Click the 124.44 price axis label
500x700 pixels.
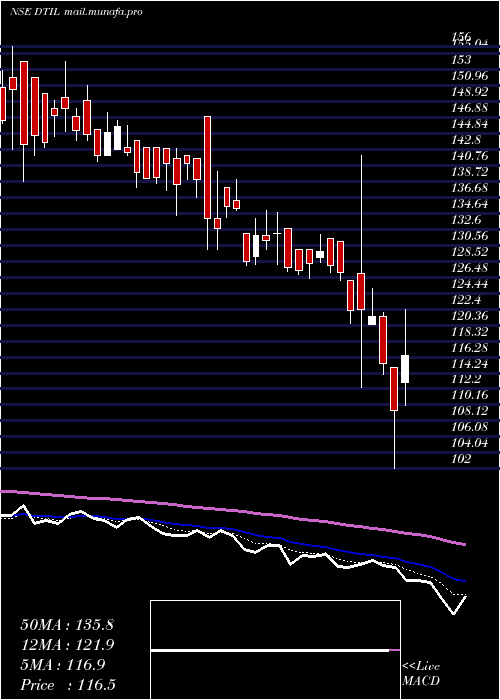pyautogui.click(x=469, y=283)
